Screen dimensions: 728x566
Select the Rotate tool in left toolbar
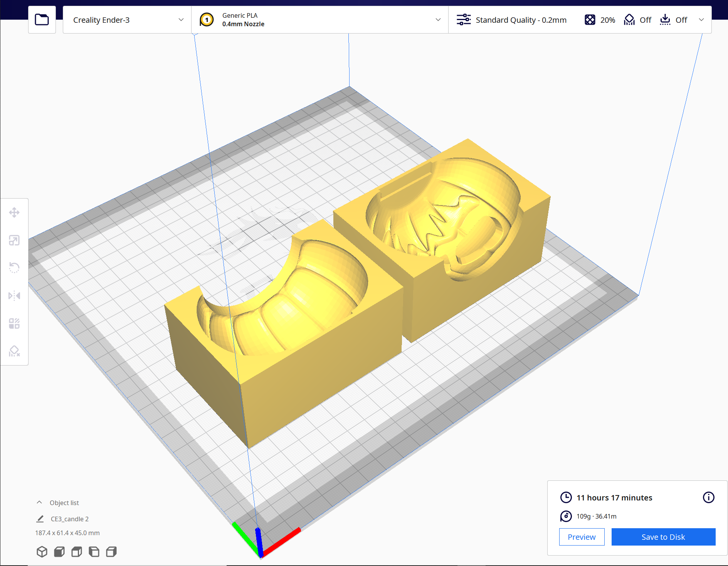click(x=14, y=268)
